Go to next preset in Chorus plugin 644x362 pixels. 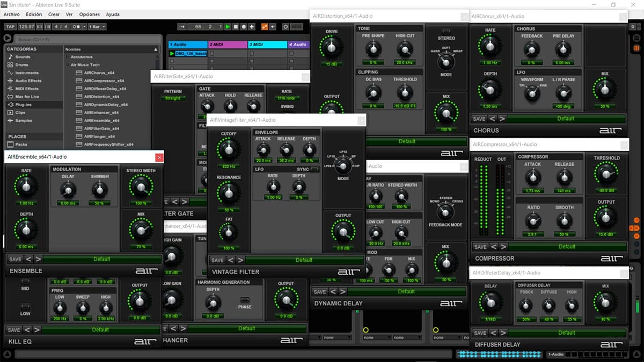pos(502,119)
